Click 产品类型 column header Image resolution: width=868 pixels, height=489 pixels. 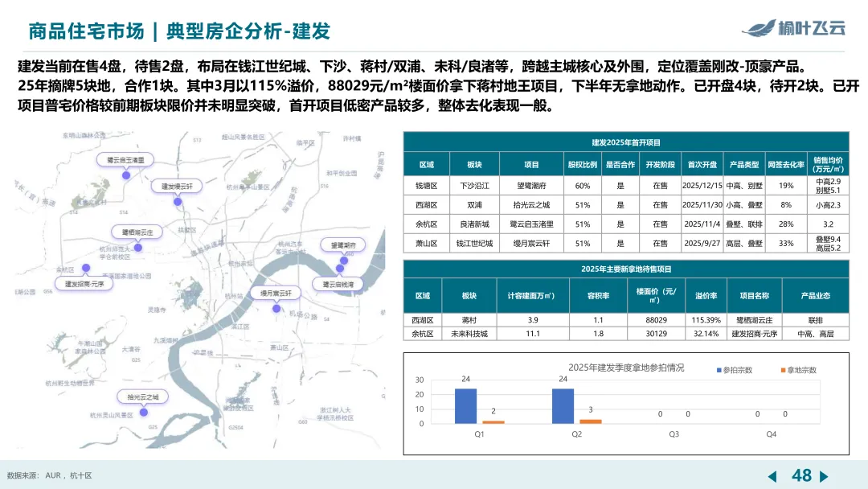point(744,165)
